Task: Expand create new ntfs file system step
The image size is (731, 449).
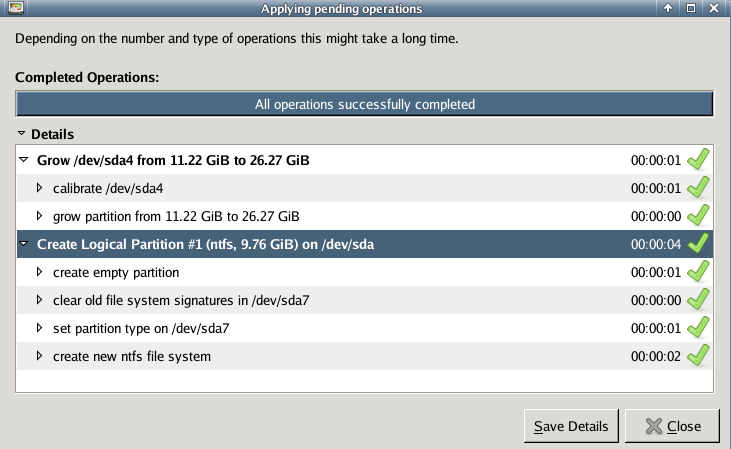Action: tap(40, 356)
